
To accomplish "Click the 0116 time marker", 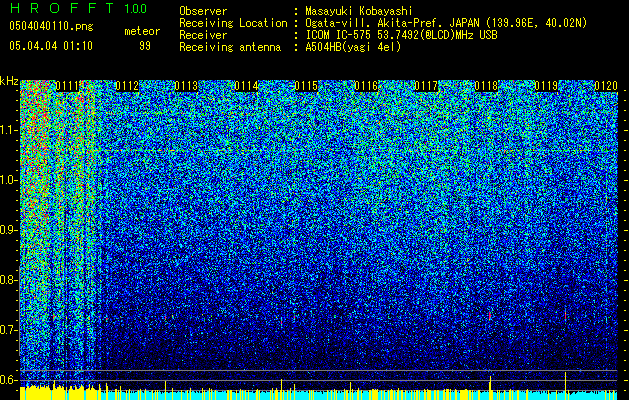I will [x=366, y=86].
